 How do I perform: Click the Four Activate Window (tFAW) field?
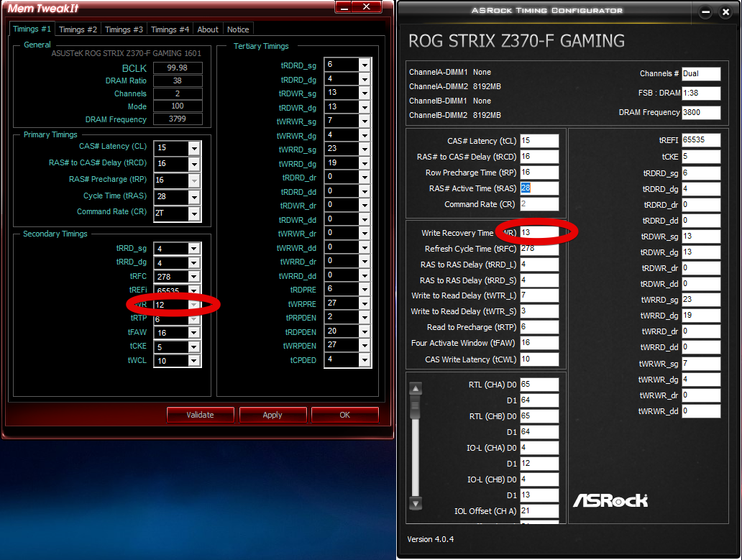tap(539, 343)
